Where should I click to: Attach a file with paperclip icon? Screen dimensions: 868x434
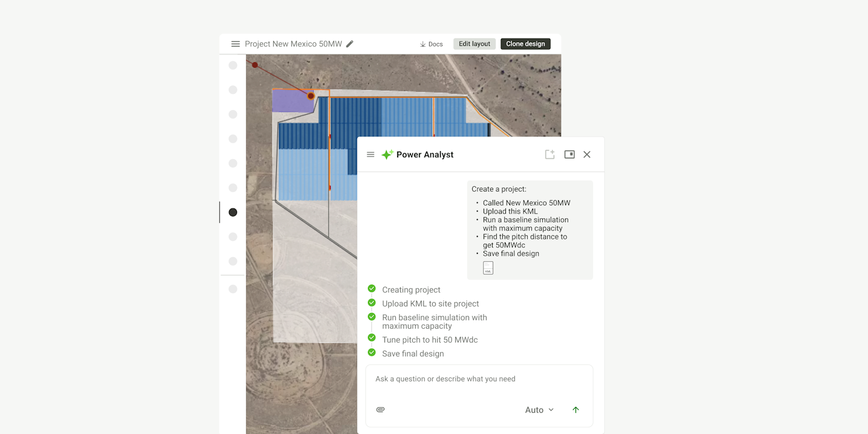380,410
